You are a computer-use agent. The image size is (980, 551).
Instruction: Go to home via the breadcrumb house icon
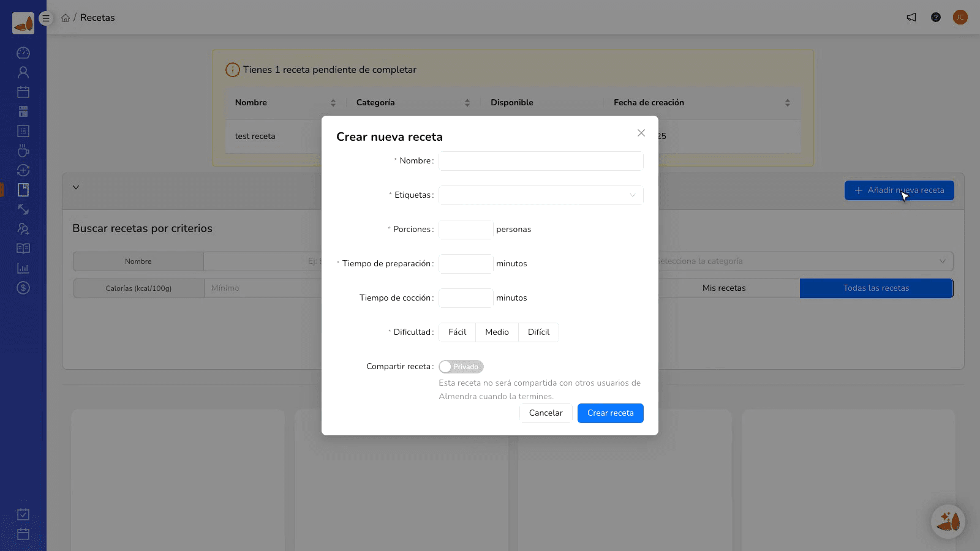(66, 18)
